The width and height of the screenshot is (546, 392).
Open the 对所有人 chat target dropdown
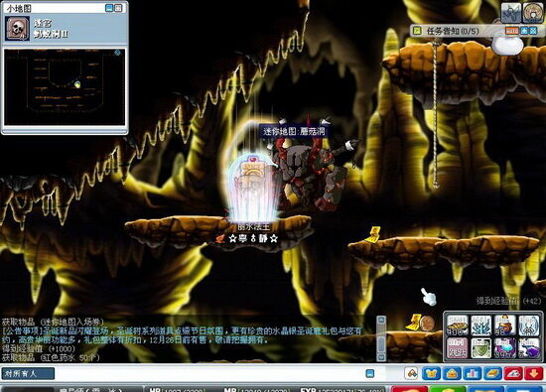(x=28, y=374)
